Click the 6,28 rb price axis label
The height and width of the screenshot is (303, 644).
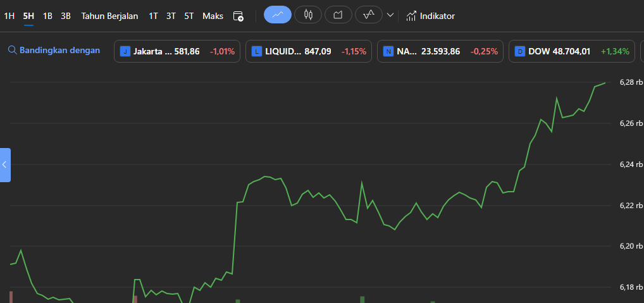pyautogui.click(x=631, y=82)
